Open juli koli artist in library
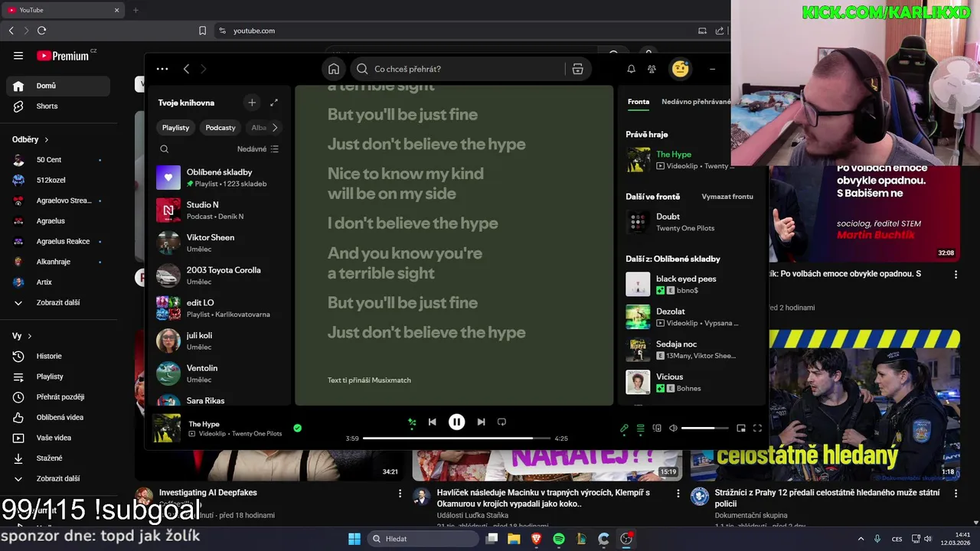The height and width of the screenshot is (551, 980). click(217, 341)
